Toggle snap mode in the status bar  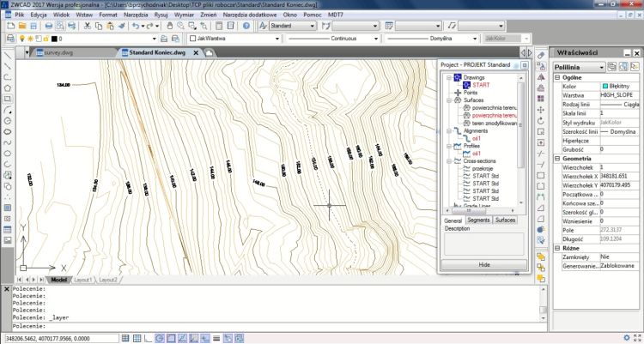(x=125, y=338)
